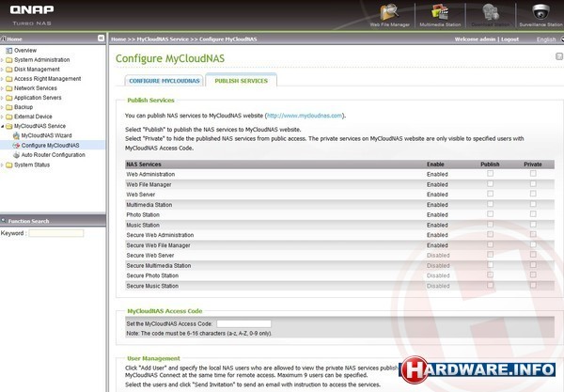564x392 pixels.
Task: Click Disabled status of Secure Music Station
Action: tap(438, 286)
